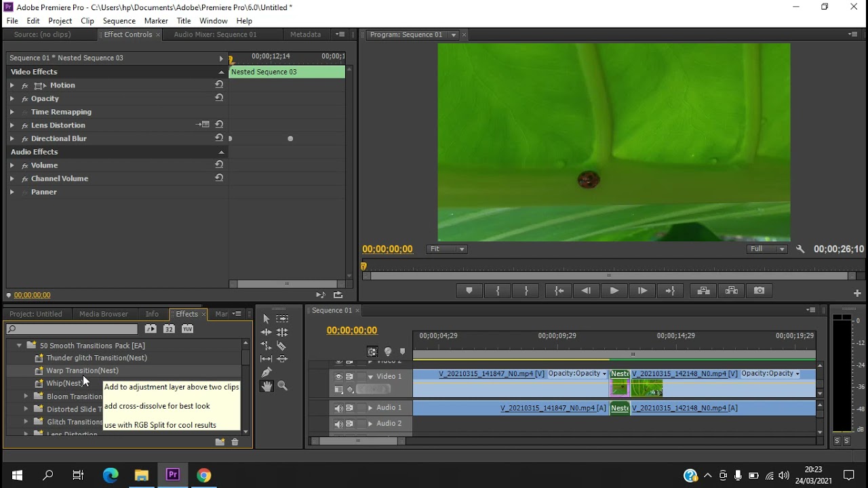The width and height of the screenshot is (868, 488).
Task: Expand the Bloom Transition folder
Action: 26,396
